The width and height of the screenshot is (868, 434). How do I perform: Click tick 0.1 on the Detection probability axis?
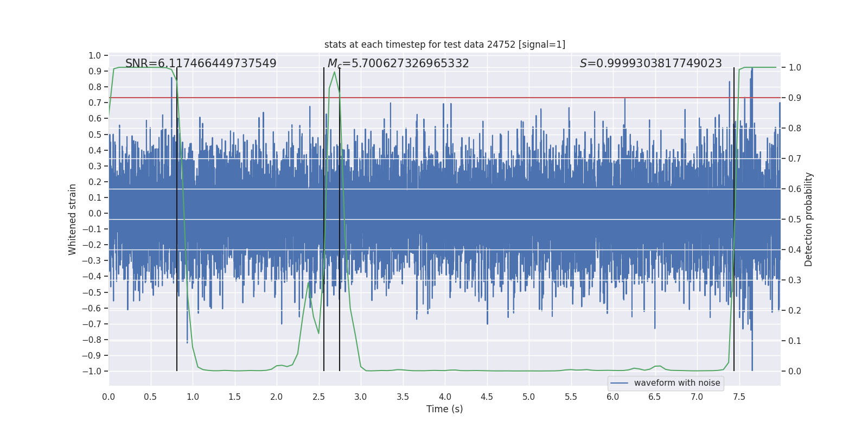[x=795, y=341]
